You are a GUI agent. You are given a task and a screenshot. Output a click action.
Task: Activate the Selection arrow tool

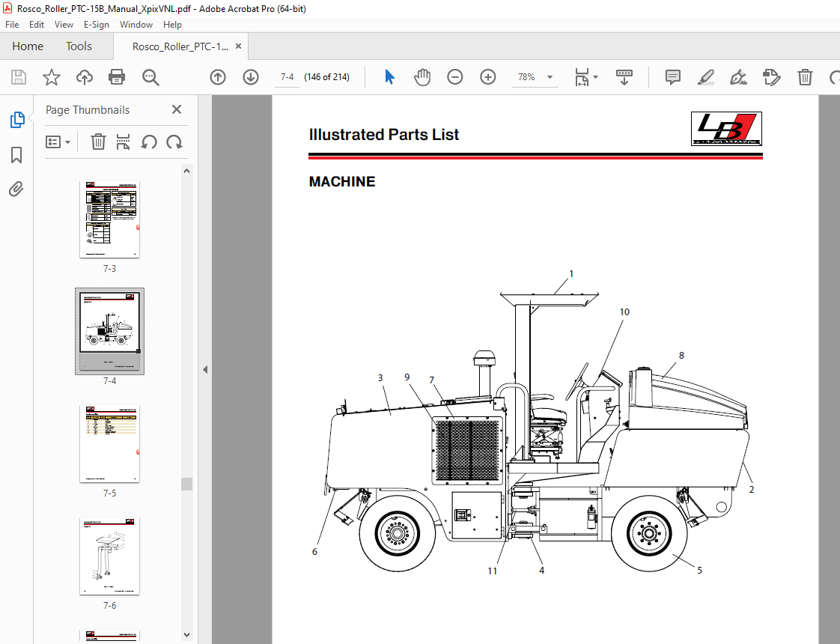tap(389, 77)
